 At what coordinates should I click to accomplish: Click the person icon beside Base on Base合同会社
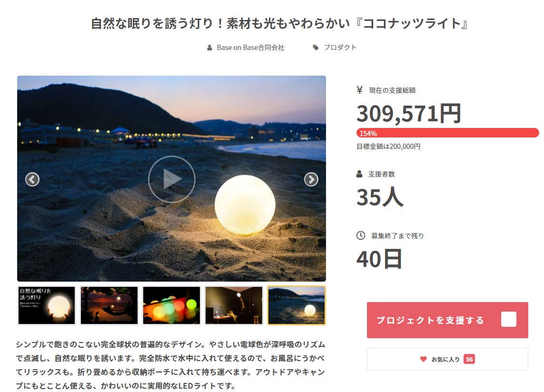209,48
